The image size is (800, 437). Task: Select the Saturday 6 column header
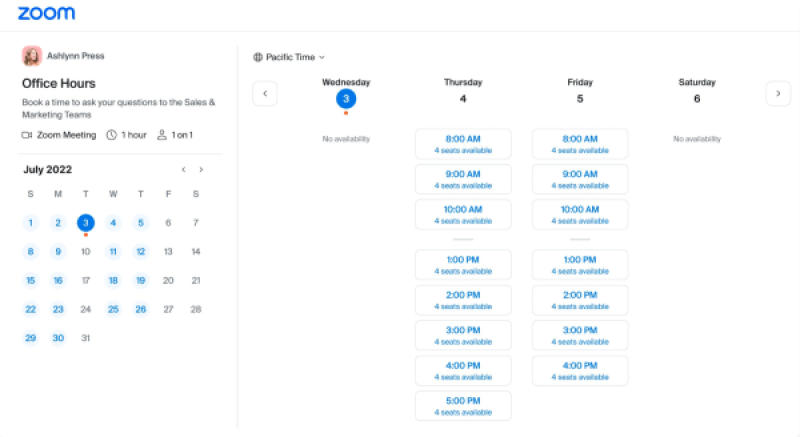(696, 92)
